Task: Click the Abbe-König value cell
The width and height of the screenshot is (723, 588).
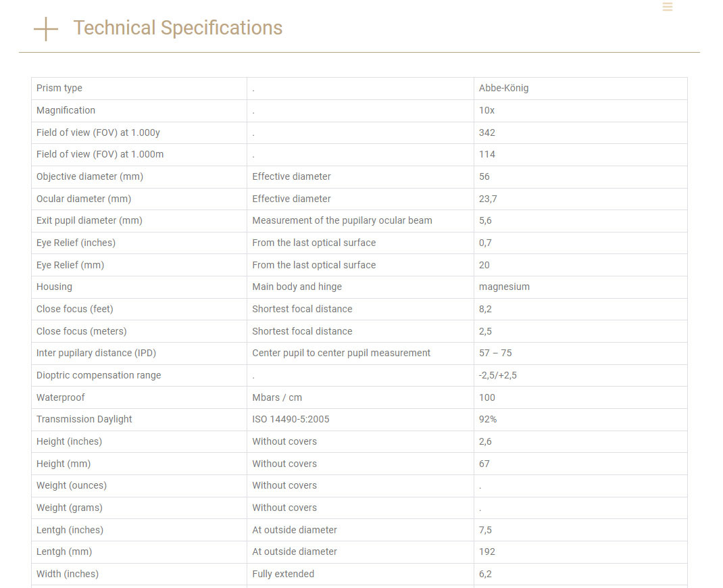Action: pyautogui.click(x=503, y=89)
